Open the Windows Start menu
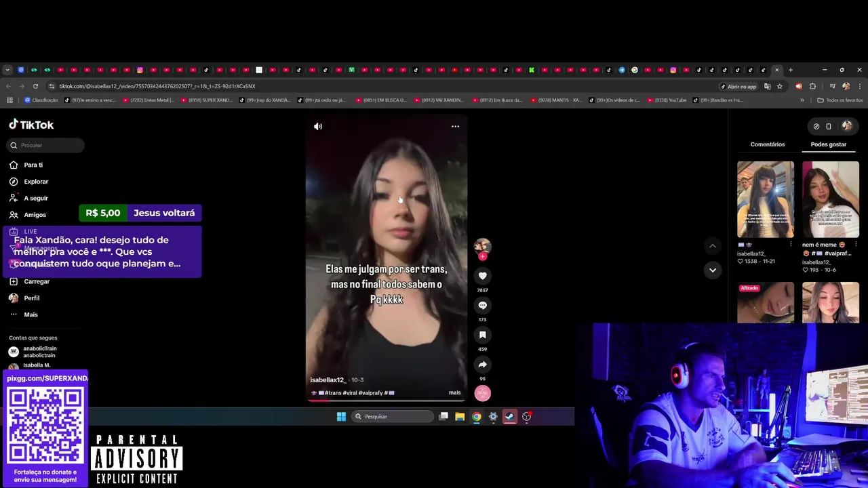This screenshot has width=868, height=488. (341, 417)
